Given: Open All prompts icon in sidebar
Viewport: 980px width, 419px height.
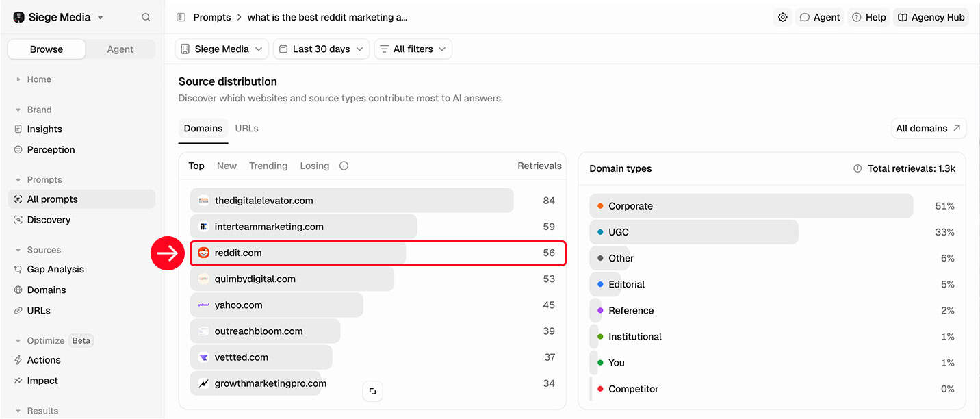Looking at the screenshot, I should pyautogui.click(x=18, y=199).
